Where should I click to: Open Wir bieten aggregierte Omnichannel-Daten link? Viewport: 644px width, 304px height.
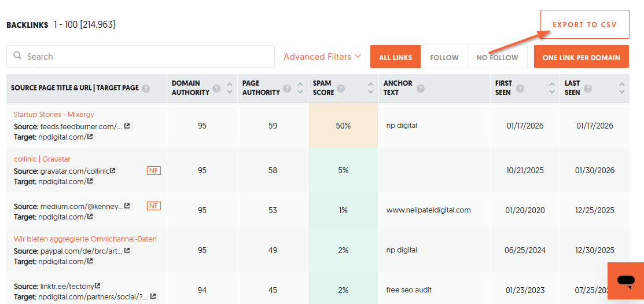(x=85, y=239)
